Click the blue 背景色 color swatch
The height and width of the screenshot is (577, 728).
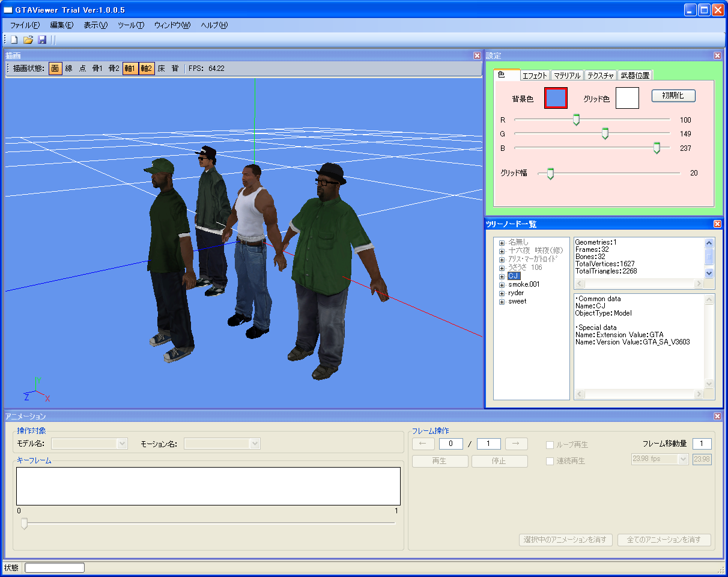click(556, 97)
